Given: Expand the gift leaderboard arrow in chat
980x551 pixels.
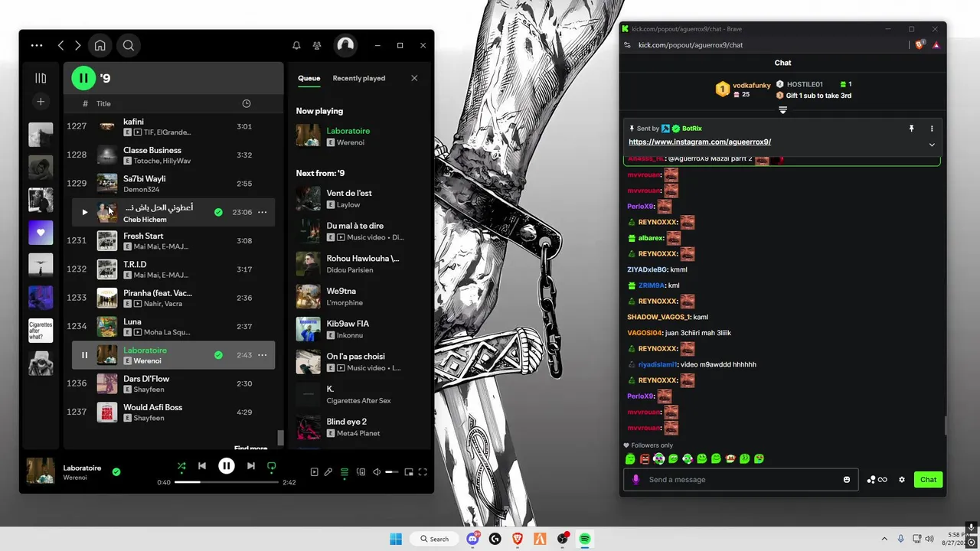Looking at the screenshot, I should (782, 110).
